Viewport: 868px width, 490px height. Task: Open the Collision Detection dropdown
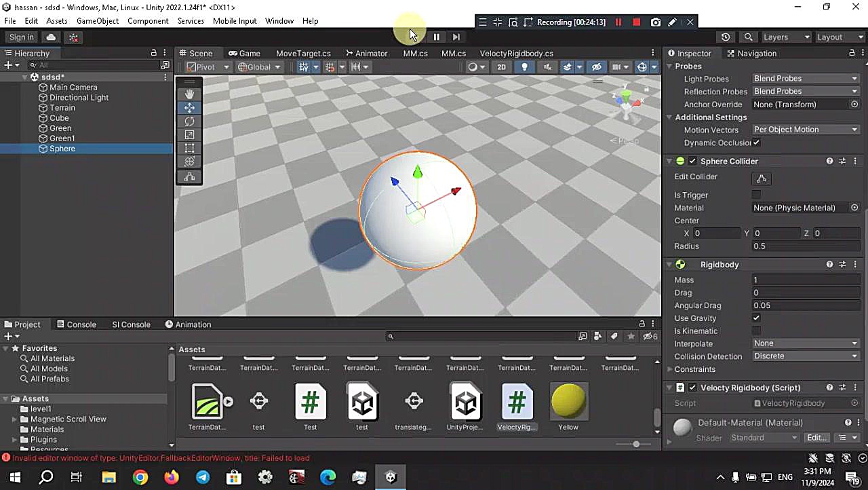coord(805,356)
